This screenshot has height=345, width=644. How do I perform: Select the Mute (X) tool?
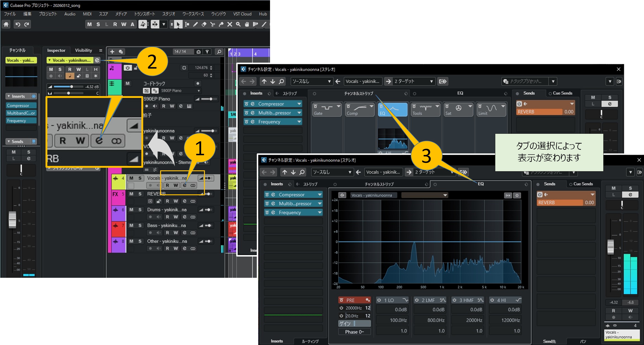[230, 24]
